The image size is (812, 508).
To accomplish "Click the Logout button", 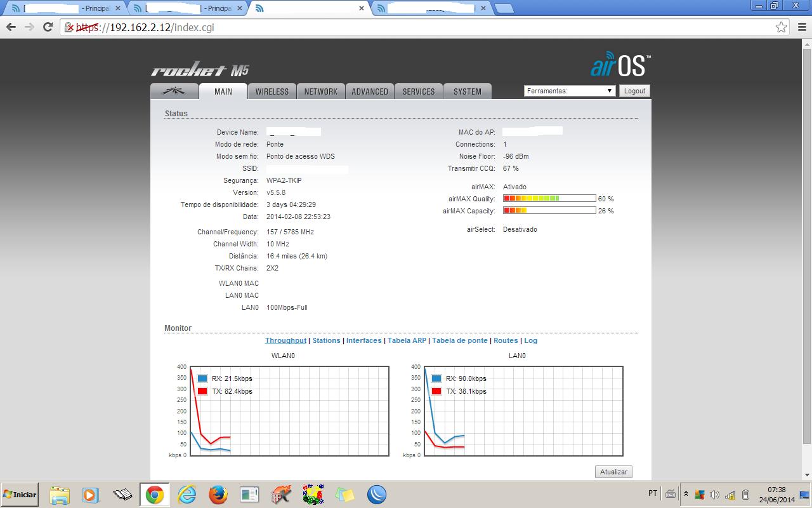I will (x=634, y=91).
